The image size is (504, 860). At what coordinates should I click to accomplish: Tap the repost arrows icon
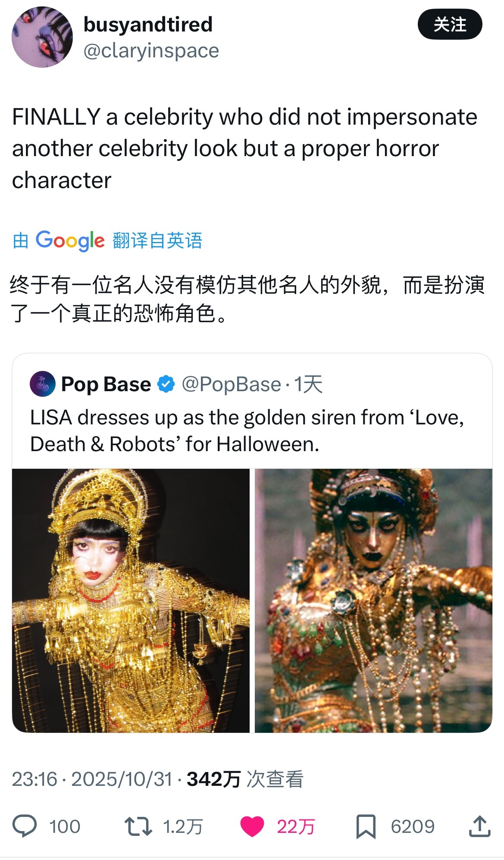138,826
